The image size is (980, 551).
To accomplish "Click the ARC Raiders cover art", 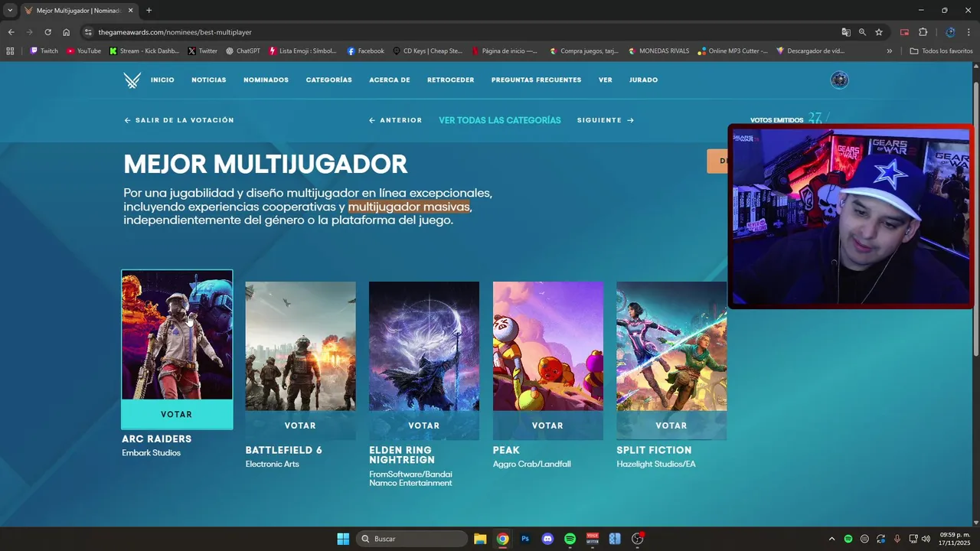I will pyautogui.click(x=177, y=334).
